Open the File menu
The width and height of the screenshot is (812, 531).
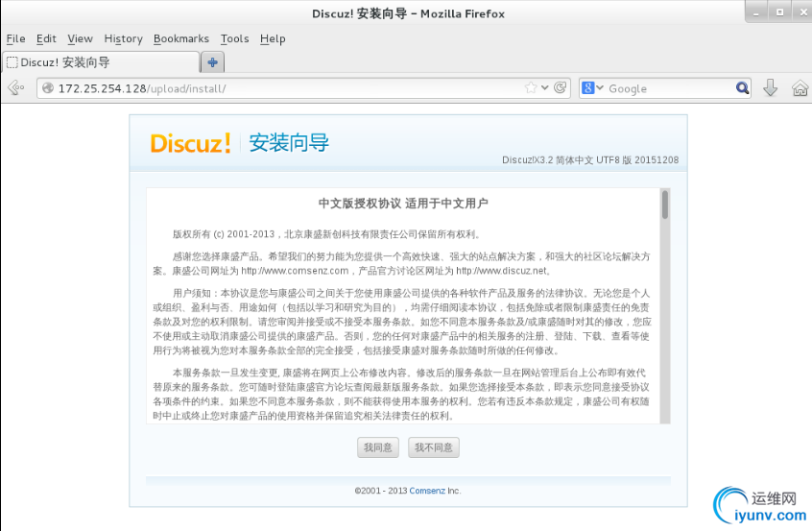[15, 38]
